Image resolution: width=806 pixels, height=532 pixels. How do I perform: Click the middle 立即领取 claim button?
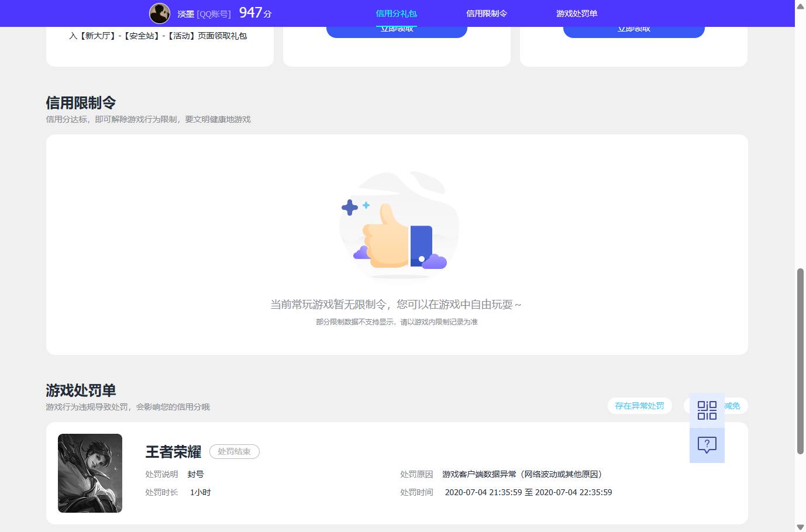(397, 28)
